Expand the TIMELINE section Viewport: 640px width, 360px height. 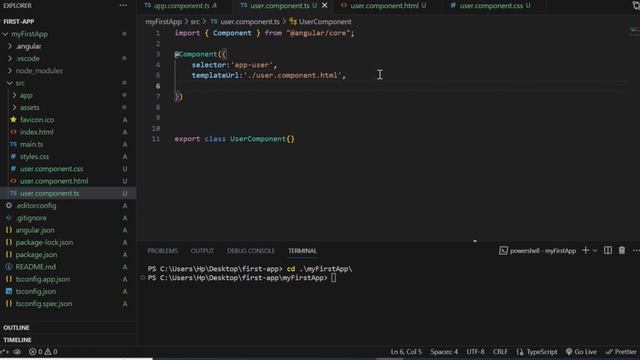[17, 340]
